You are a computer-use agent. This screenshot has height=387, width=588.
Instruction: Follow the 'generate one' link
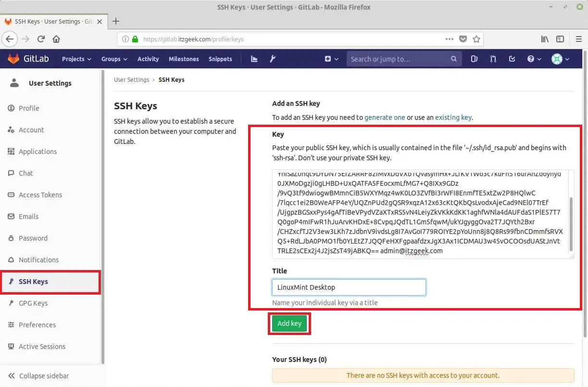click(x=385, y=117)
